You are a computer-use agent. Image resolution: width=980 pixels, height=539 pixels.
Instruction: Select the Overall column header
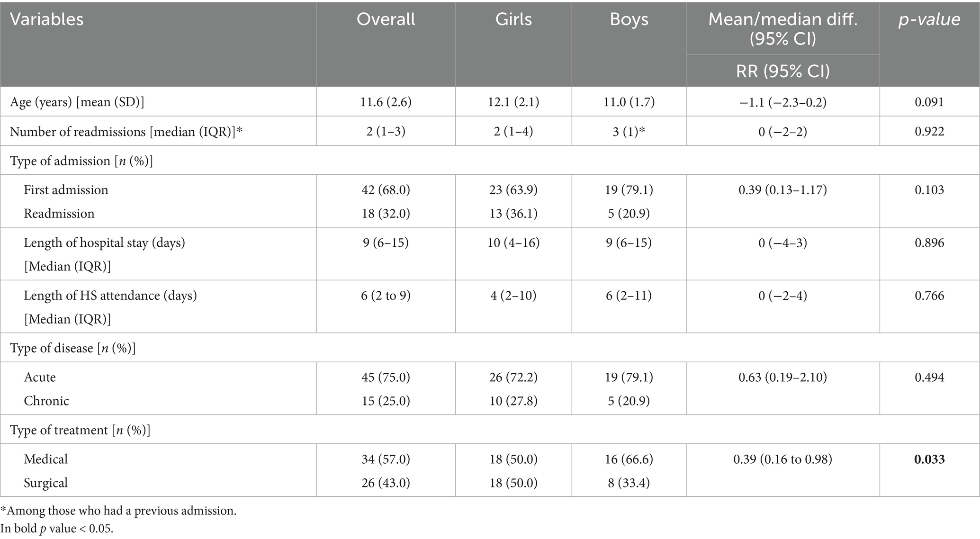point(386,19)
